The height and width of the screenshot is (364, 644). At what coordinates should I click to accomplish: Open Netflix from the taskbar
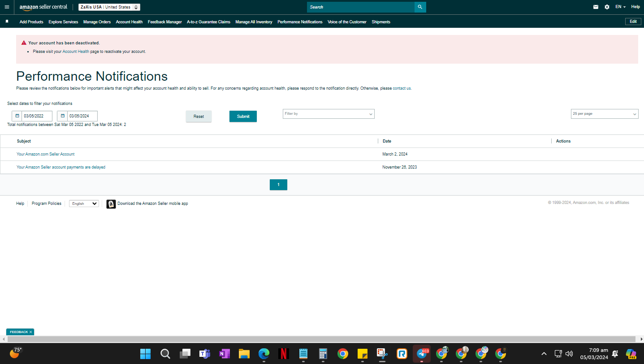tap(283, 354)
